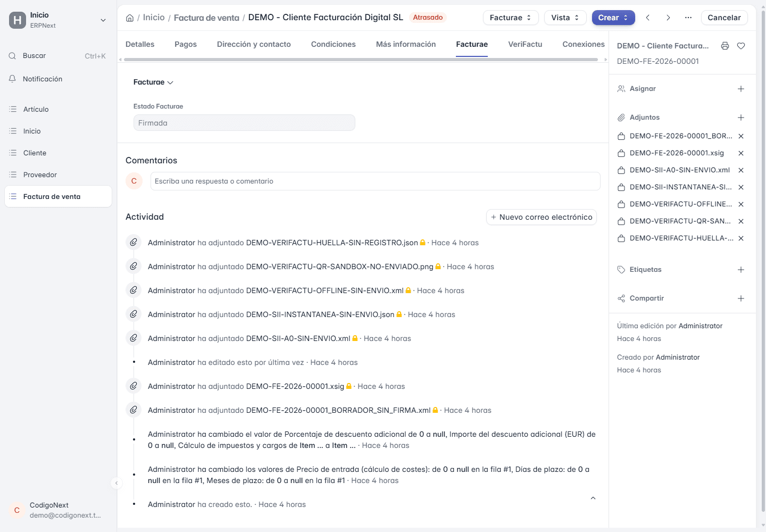Open the Vista dropdown
This screenshot has width=766, height=532.
pyautogui.click(x=565, y=18)
